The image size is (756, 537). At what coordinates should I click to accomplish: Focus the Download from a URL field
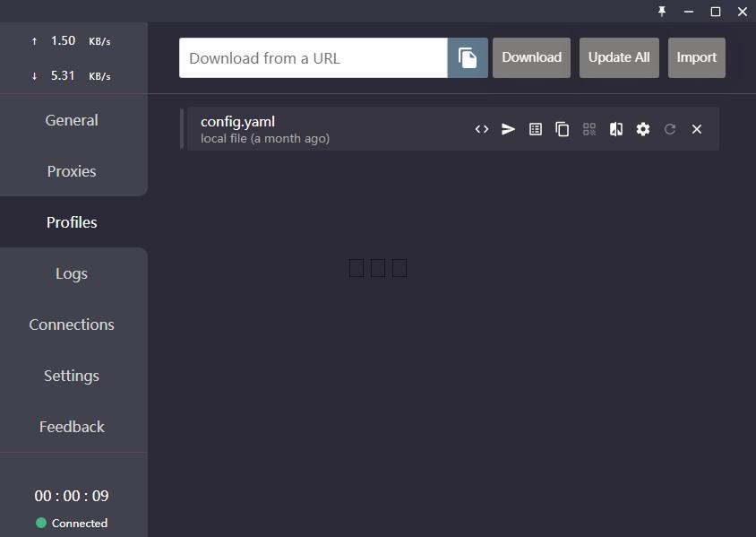pyautogui.click(x=314, y=58)
